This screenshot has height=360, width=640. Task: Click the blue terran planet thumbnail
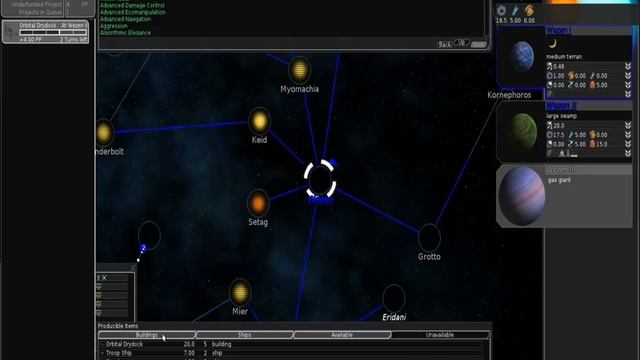point(523,56)
